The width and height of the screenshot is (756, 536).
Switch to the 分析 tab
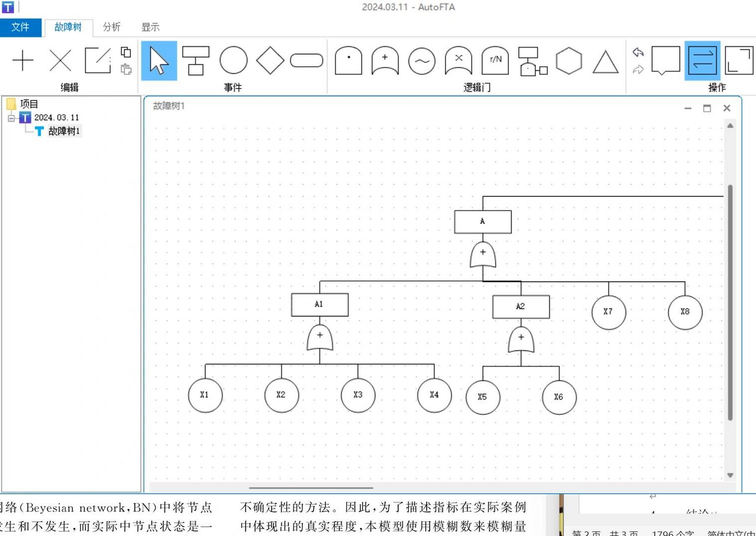point(111,27)
